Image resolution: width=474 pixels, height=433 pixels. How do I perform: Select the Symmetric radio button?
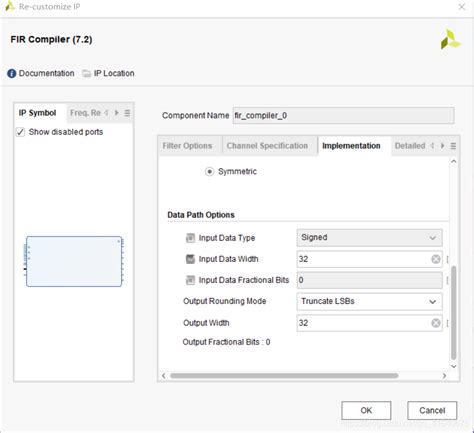pyautogui.click(x=209, y=172)
